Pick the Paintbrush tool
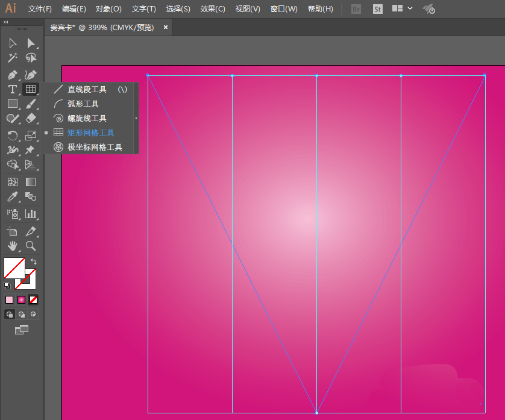This screenshot has height=420, width=505. 31,104
